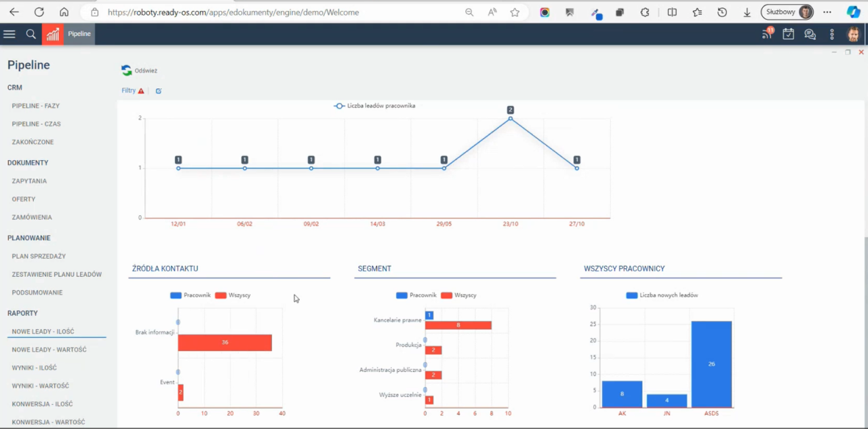868x429 pixels.
Task: Open the filter edit icon beside Filtry
Action: point(158,90)
